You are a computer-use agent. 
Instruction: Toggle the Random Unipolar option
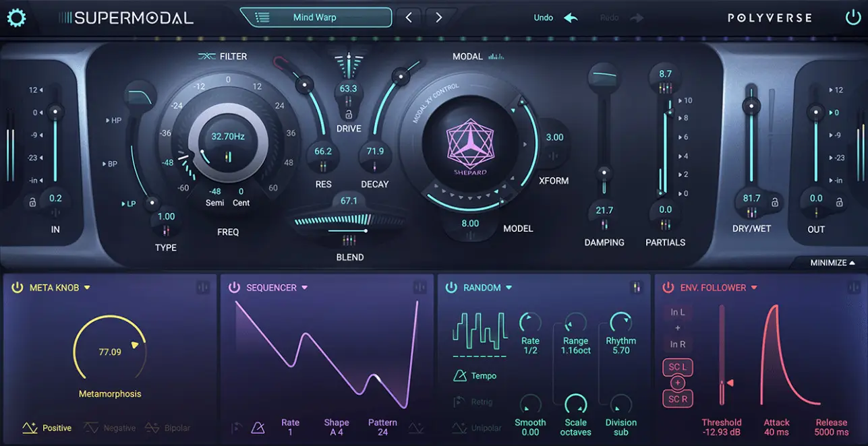click(x=478, y=428)
